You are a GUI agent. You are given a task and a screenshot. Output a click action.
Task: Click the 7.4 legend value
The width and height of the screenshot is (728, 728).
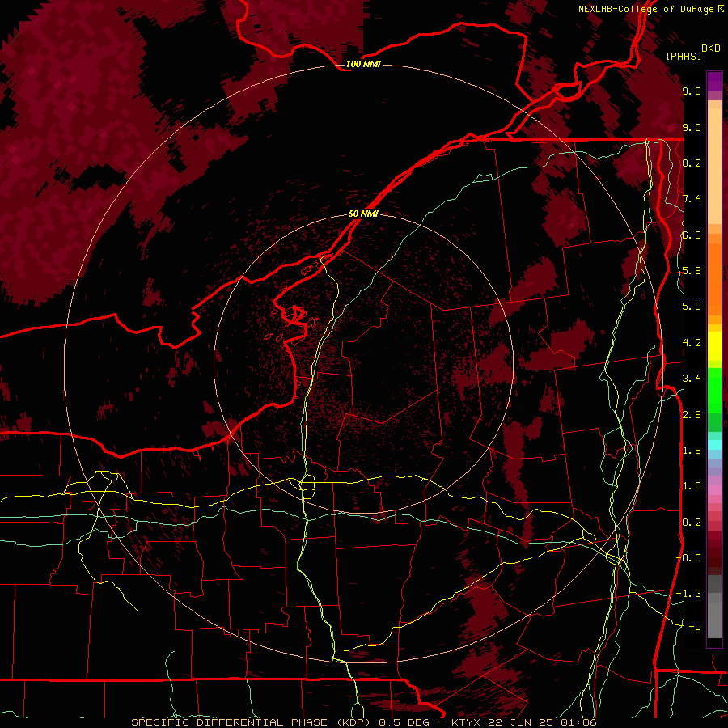click(692, 199)
